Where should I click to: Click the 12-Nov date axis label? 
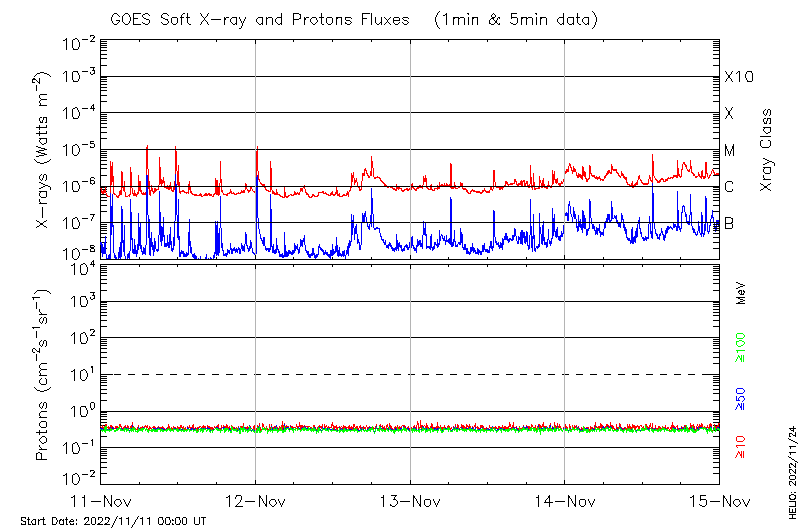256,500
